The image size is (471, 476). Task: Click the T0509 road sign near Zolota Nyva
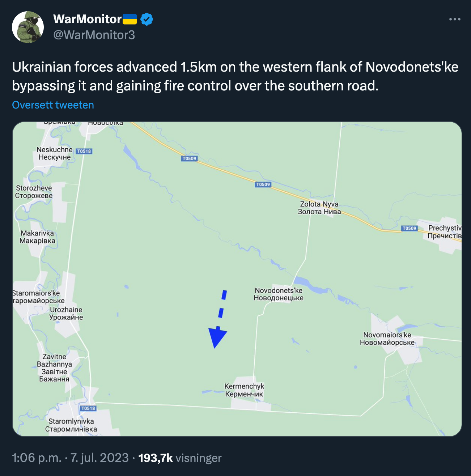(x=263, y=184)
